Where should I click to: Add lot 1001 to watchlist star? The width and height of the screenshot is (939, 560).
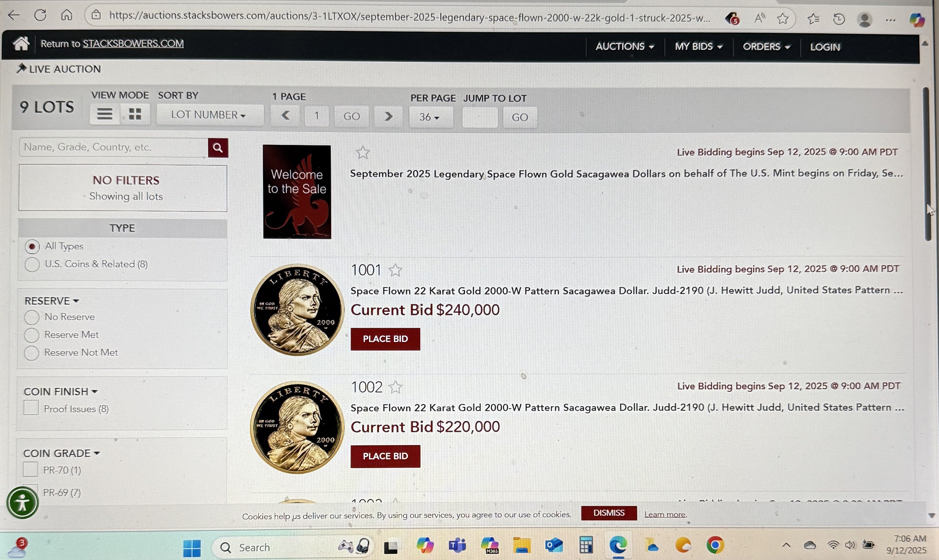pyautogui.click(x=395, y=270)
